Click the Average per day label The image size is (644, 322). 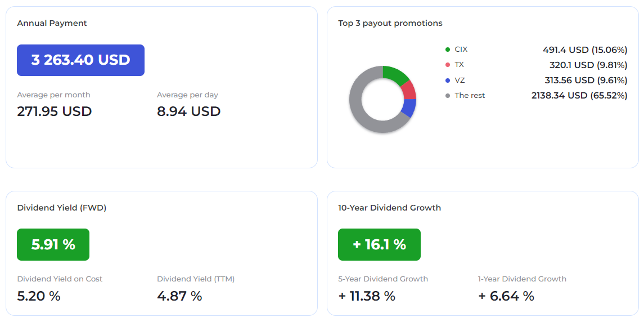187,95
